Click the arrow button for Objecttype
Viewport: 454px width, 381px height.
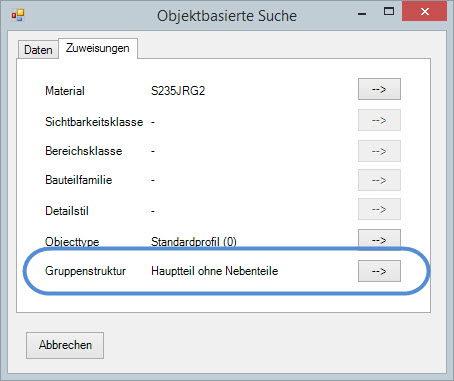[379, 240]
